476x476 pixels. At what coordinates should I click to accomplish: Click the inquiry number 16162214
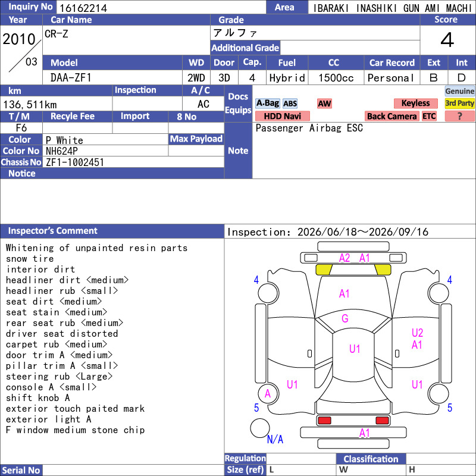coord(83,8)
